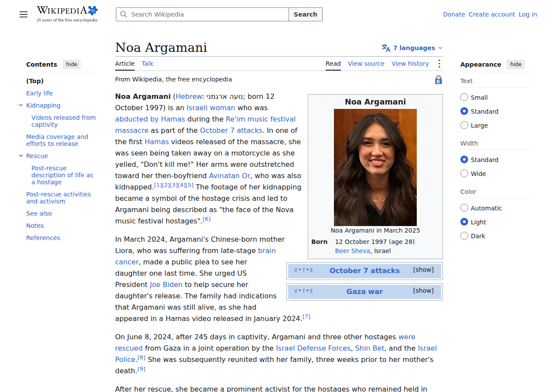Click the search magnifier icon

[124, 14]
